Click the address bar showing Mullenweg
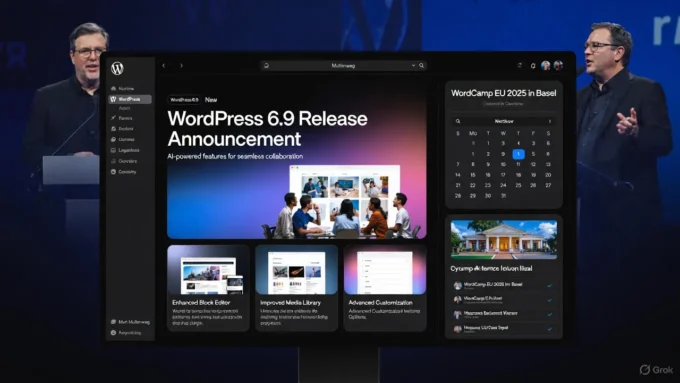The image size is (680, 383). click(x=343, y=65)
